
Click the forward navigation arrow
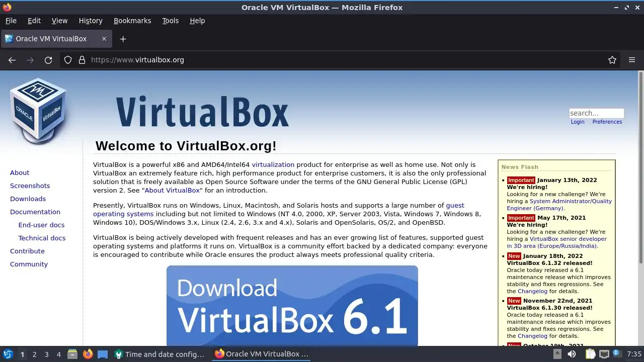click(x=30, y=60)
